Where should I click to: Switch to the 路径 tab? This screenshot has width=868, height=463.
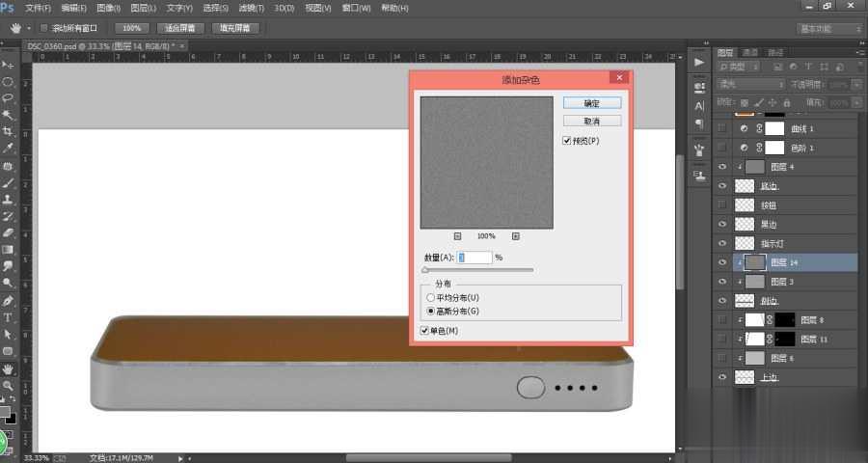pyautogui.click(x=775, y=53)
